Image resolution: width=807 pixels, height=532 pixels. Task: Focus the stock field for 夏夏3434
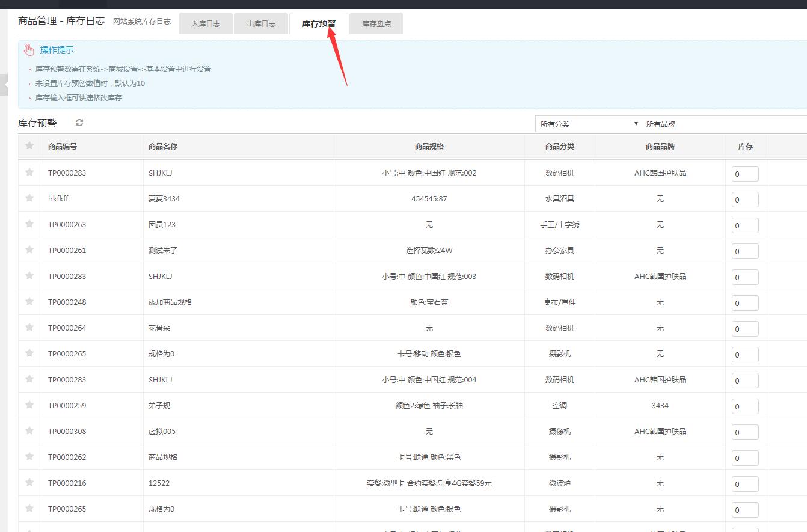[x=744, y=200]
